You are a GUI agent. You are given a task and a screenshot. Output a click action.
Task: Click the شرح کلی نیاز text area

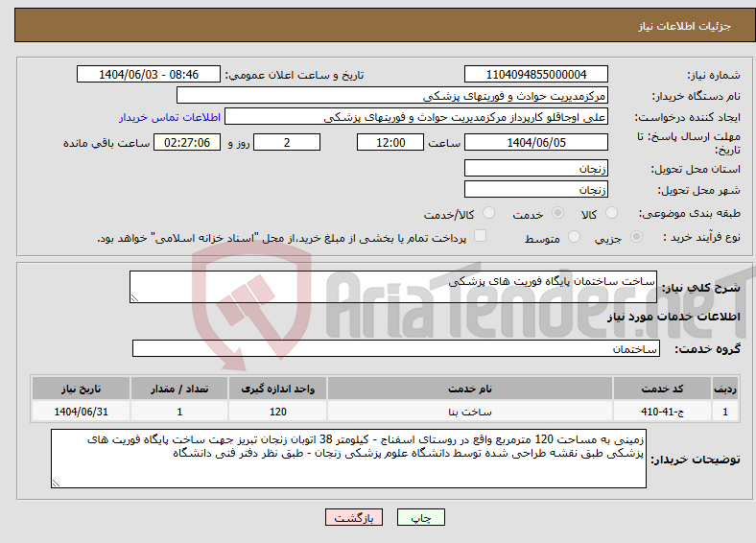[393, 287]
